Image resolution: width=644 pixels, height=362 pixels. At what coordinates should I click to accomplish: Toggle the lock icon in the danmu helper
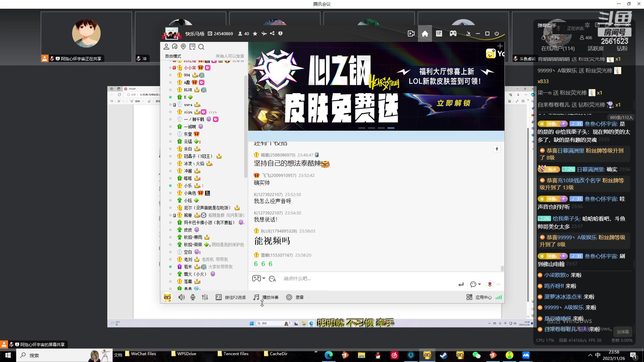(x=607, y=25)
